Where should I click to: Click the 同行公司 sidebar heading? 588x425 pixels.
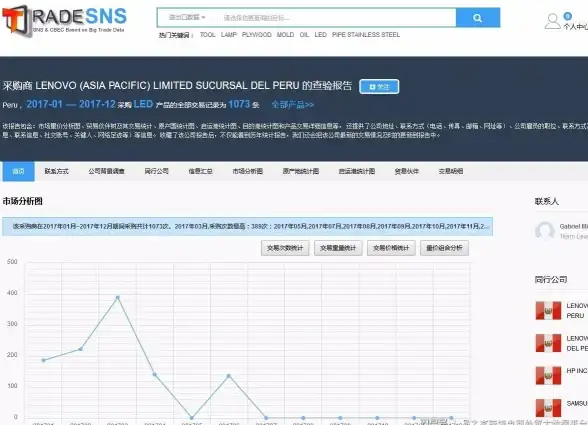[x=551, y=279]
